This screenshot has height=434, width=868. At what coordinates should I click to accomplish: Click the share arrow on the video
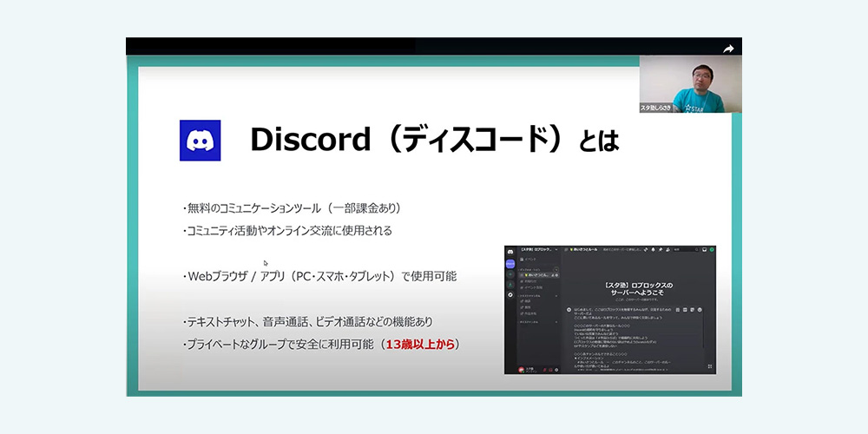click(728, 49)
